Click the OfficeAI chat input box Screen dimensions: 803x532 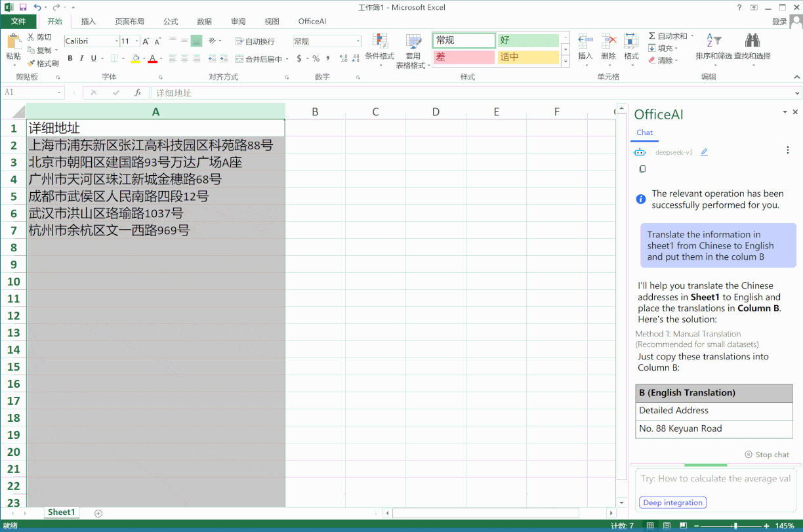pos(715,480)
